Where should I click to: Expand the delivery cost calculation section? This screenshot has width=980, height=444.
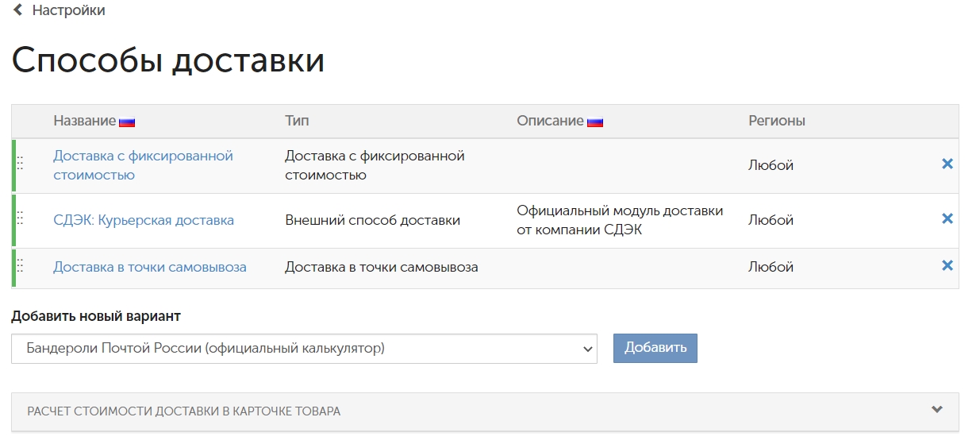click(x=485, y=411)
